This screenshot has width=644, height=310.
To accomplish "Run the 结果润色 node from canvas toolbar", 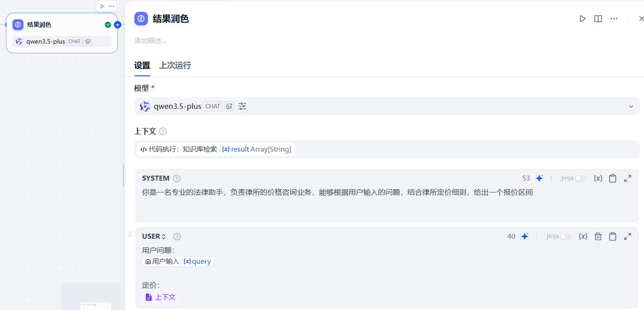I will pyautogui.click(x=103, y=6).
